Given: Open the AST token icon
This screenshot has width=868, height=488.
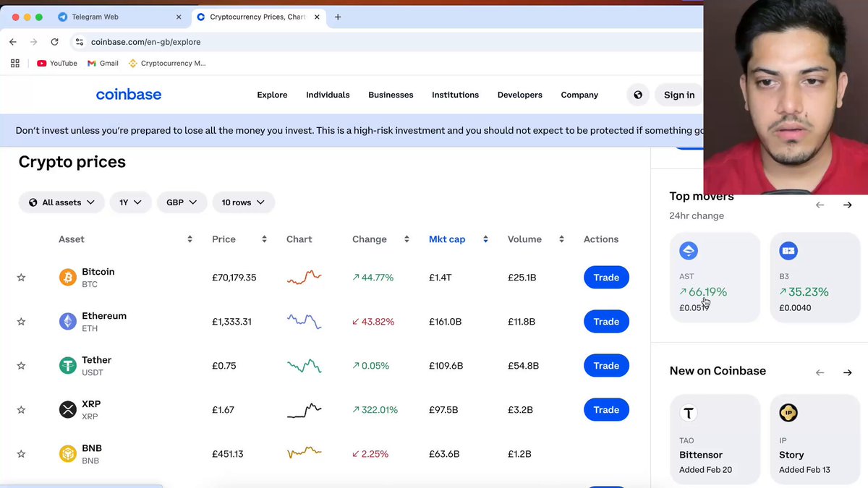Looking at the screenshot, I should pyautogui.click(x=688, y=251).
